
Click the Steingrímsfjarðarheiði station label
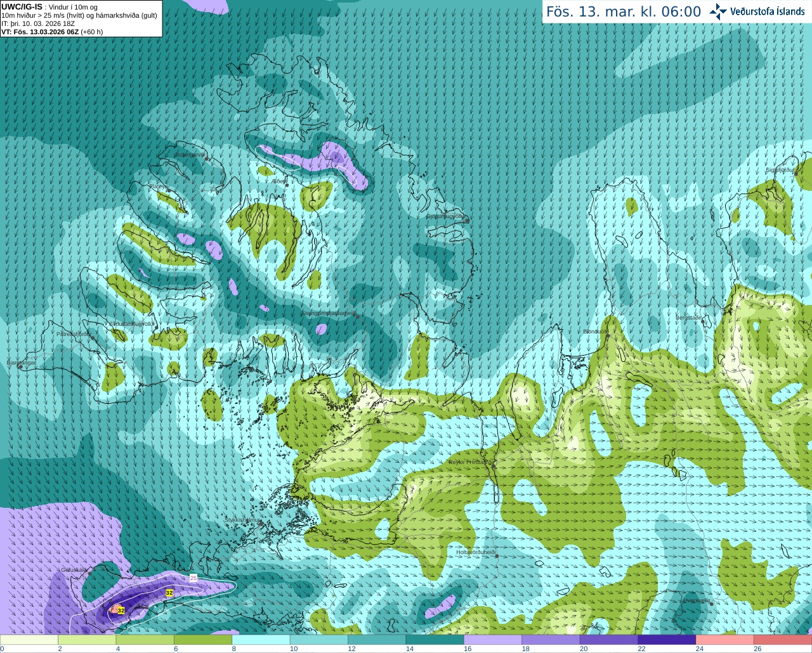tap(329, 313)
